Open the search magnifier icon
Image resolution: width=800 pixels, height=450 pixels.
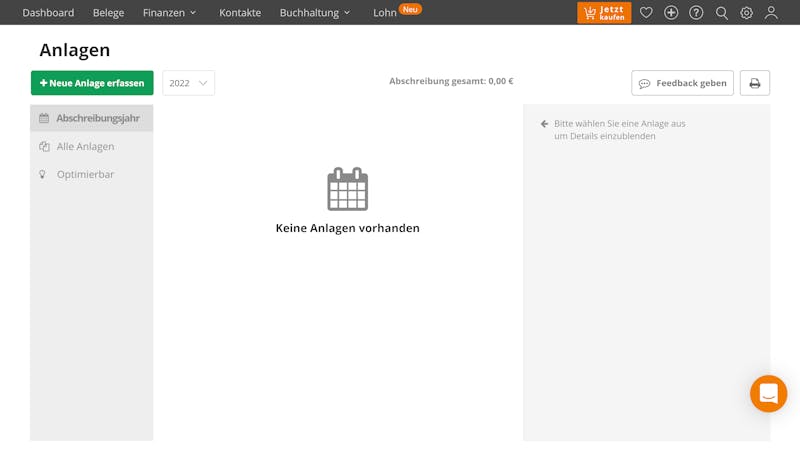tap(721, 13)
